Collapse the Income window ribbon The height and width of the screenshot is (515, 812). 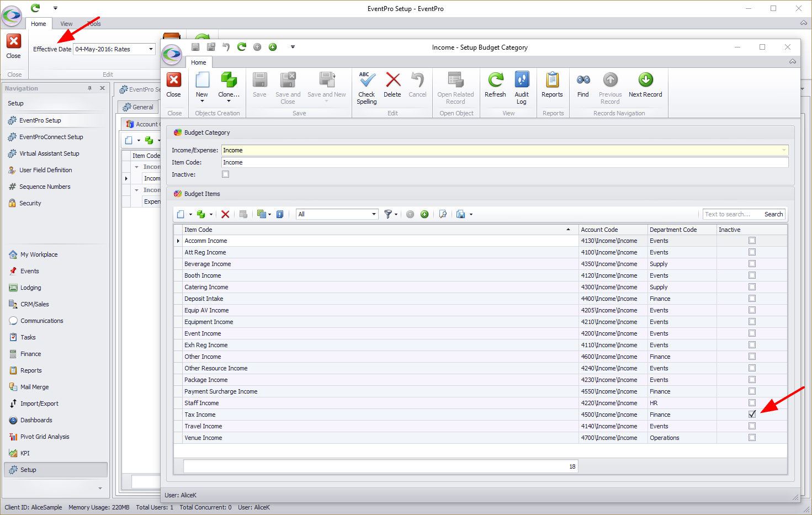click(x=793, y=61)
